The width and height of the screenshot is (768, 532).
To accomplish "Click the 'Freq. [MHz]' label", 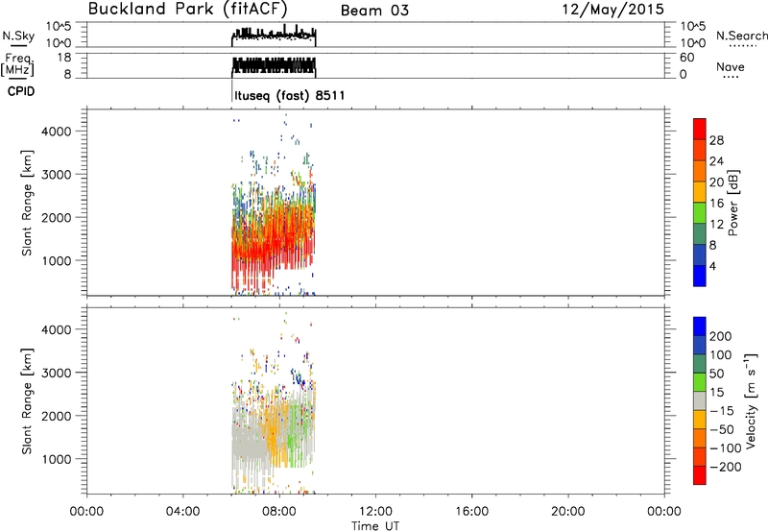I will (x=17, y=65).
